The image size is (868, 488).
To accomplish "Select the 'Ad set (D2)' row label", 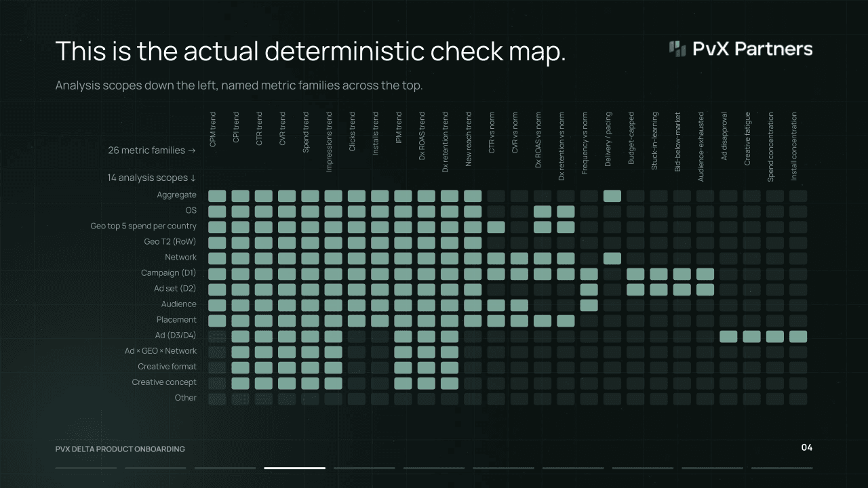I will 176,289.
